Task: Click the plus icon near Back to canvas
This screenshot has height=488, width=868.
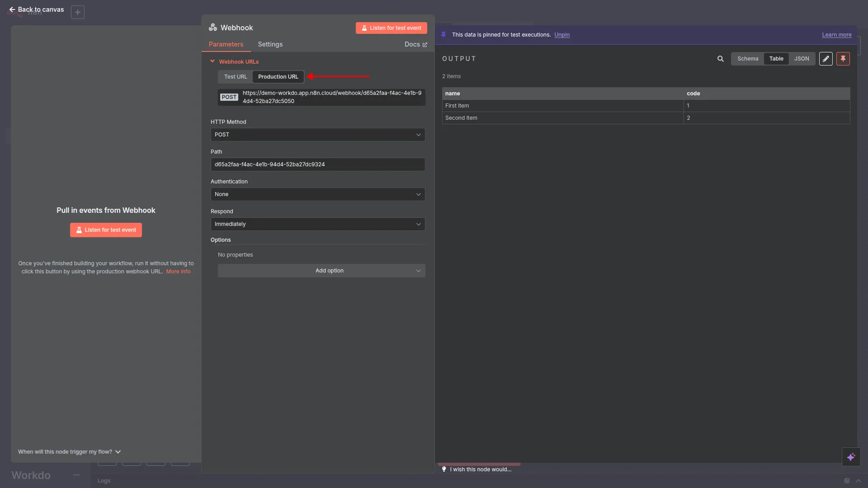Action: tap(78, 12)
